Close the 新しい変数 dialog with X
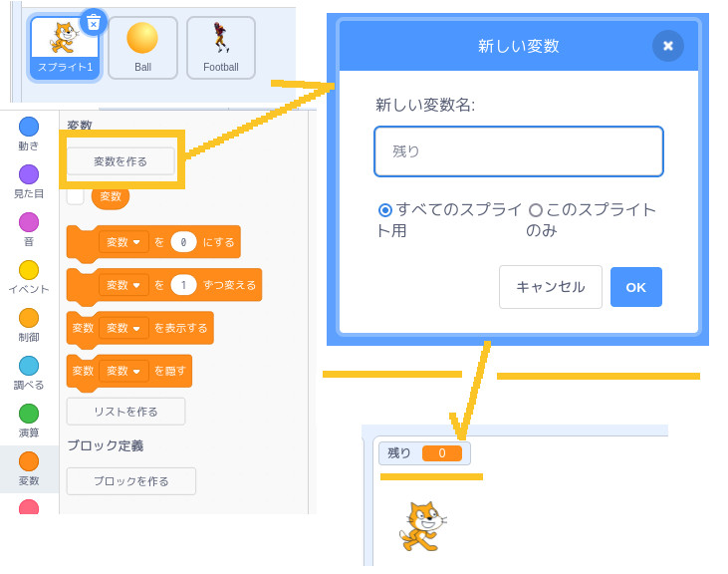 (667, 46)
